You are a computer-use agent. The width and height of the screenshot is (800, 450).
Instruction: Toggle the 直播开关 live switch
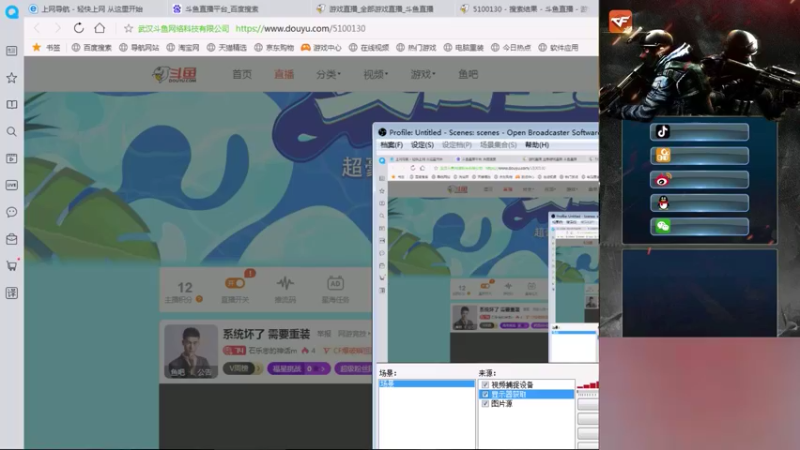[x=235, y=284]
